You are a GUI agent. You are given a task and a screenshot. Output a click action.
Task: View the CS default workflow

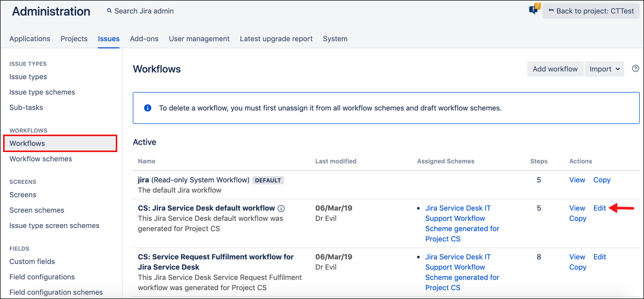[577, 208]
